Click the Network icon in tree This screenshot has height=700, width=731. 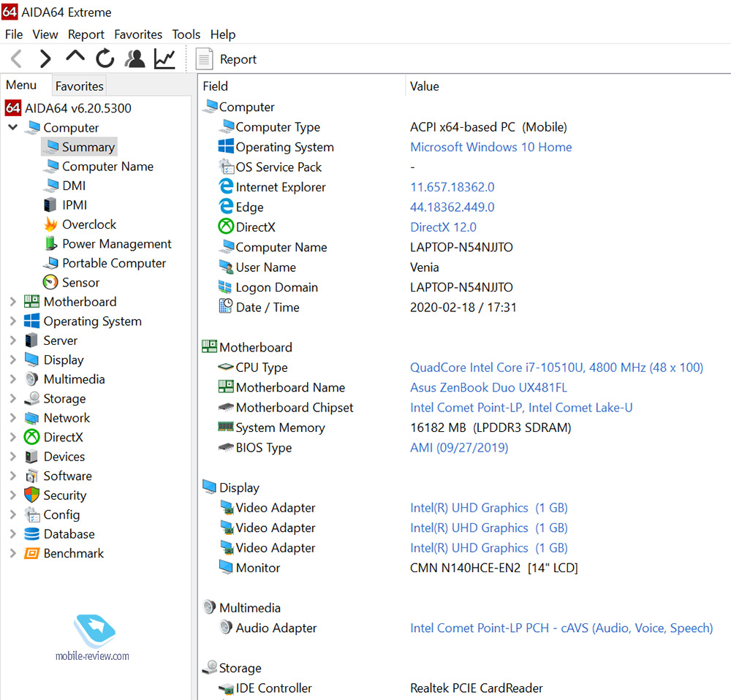pos(31,418)
